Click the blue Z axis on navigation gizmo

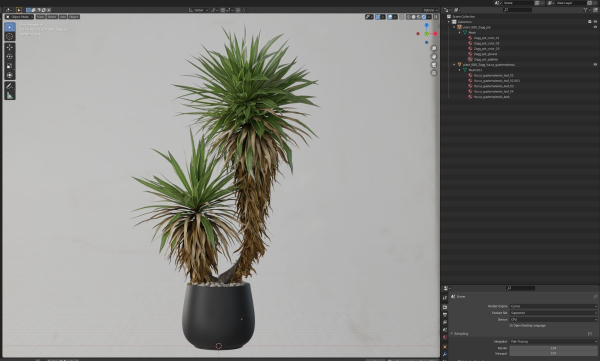click(x=427, y=25)
